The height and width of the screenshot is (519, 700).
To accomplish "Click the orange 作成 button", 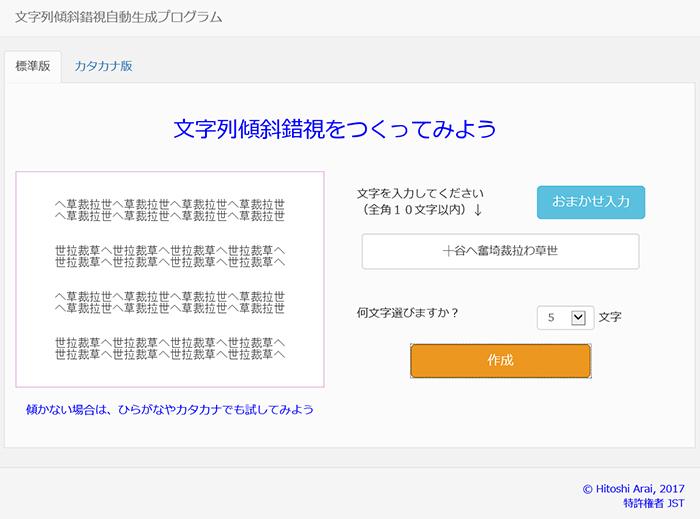I will (x=500, y=361).
